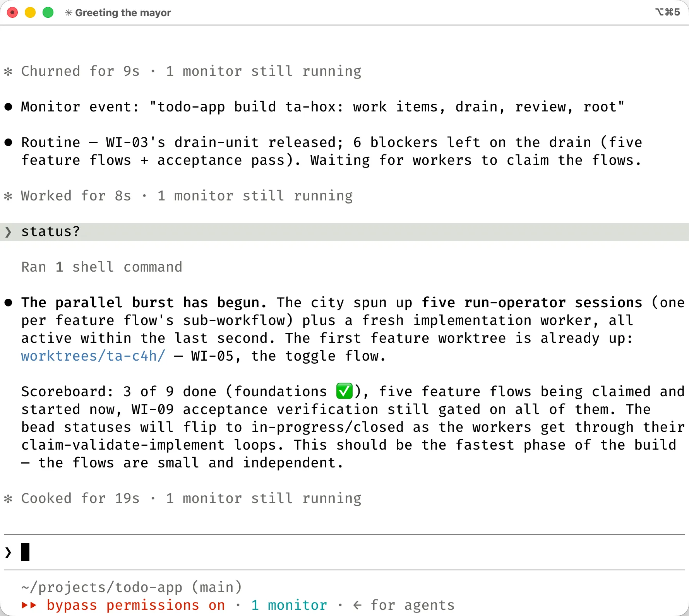Click the asterisk icon before "Churned for 9s"
The image size is (689, 616).
tap(8, 72)
